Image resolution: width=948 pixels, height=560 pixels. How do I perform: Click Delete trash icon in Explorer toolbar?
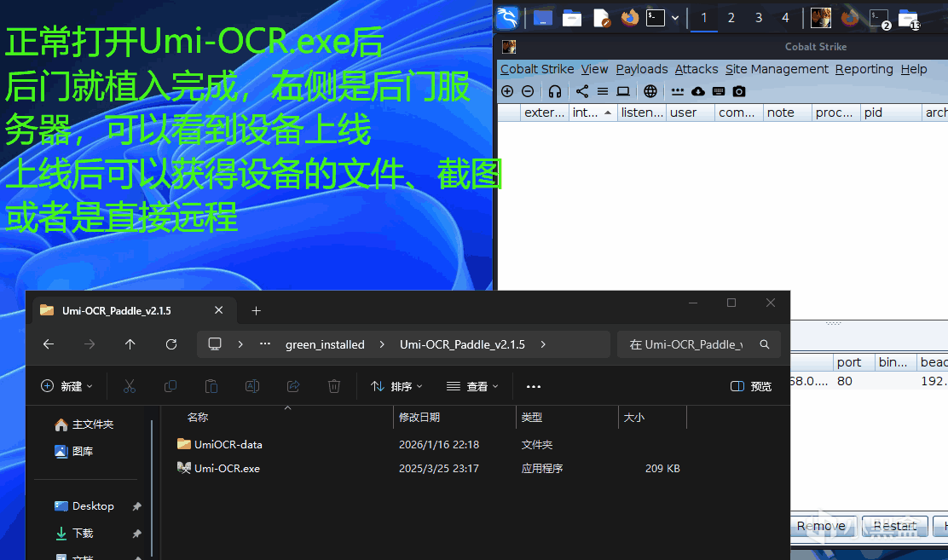pyautogui.click(x=333, y=386)
